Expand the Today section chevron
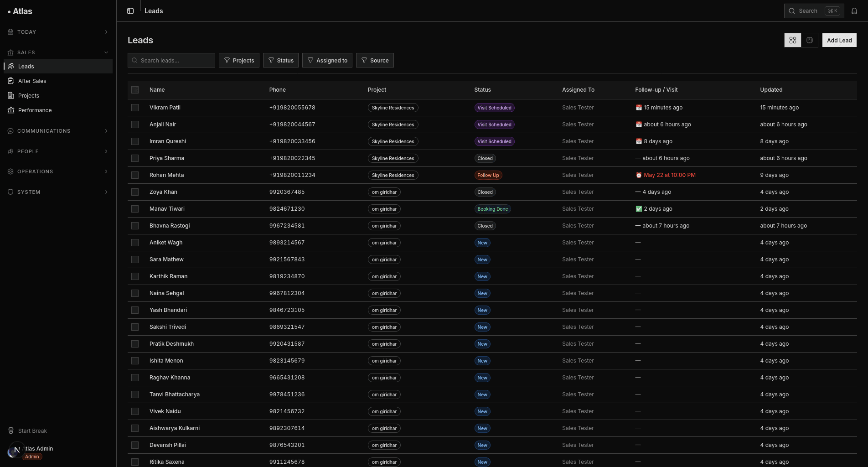The image size is (868, 467). 106,32
